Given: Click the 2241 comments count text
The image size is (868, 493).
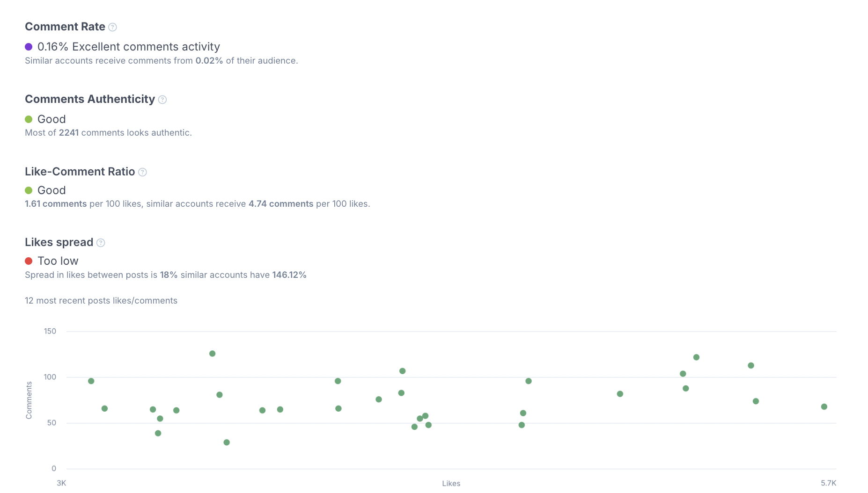Looking at the screenshot, I should pyautogui.click(x=69, y=133).
